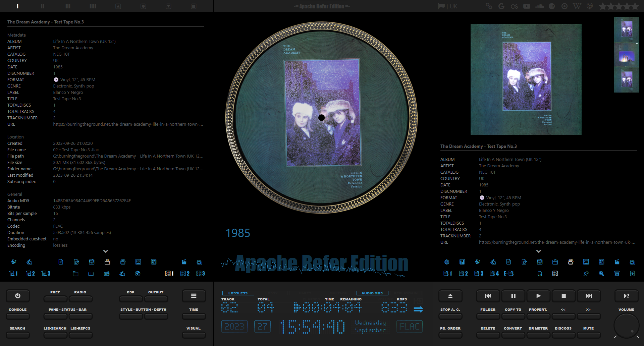Select the second cover thumbnail on right

(x=627, y=55)
